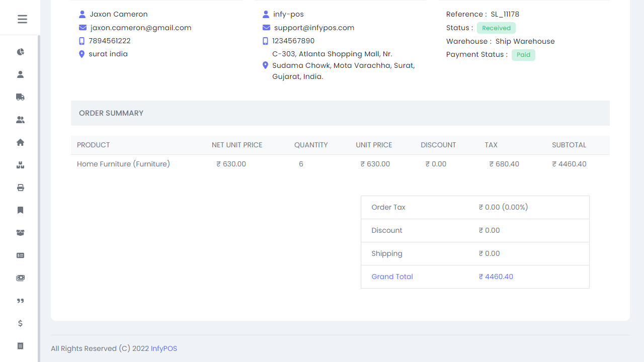Click the Expenses card icon
This screenshot has width=644, height=362.
coord(20,255)
